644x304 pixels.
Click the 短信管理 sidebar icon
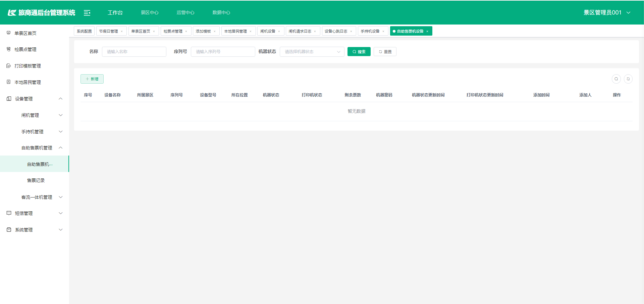(x=9, y=213)
